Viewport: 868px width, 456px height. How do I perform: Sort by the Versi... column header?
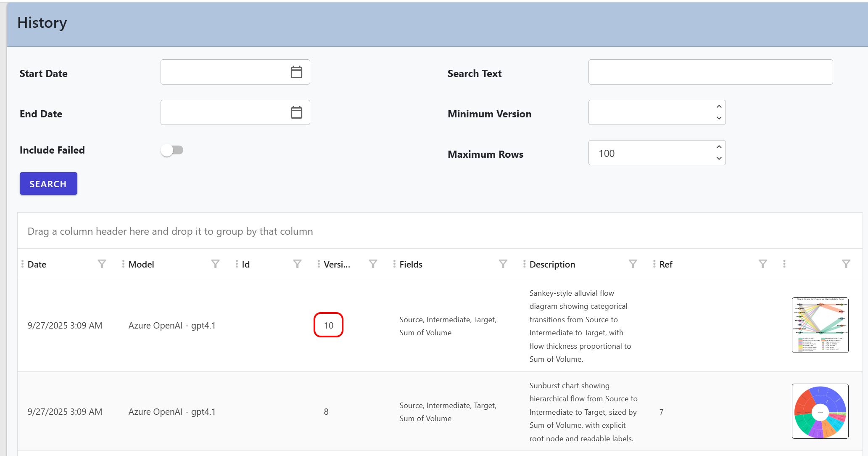(337, 264)
